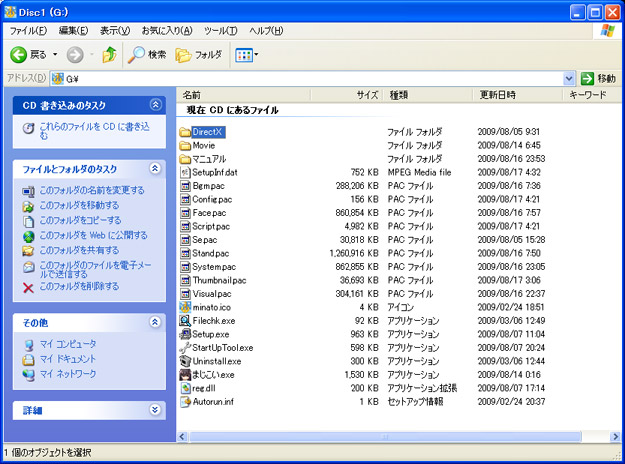Toggle the Folders (フォルダ) pane button

(199, 54)
